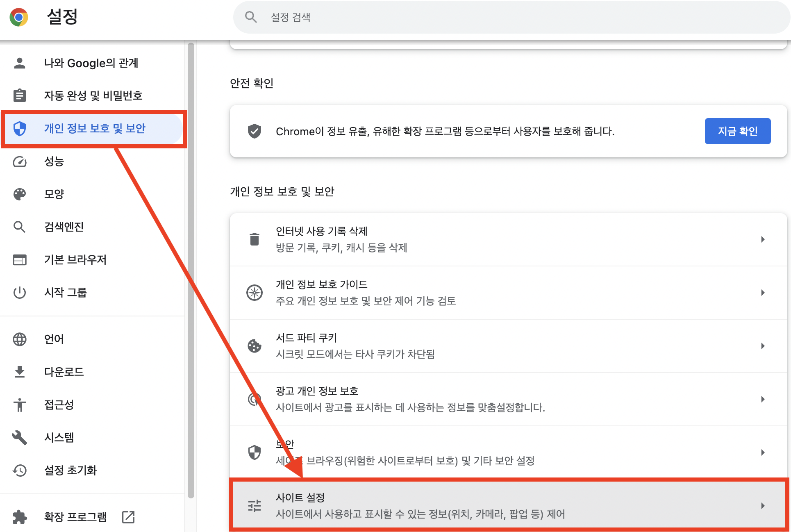Open 기본 브라우저 settings from sidebar
Viewport: 791px width, 532px height.
pos(75,259)
